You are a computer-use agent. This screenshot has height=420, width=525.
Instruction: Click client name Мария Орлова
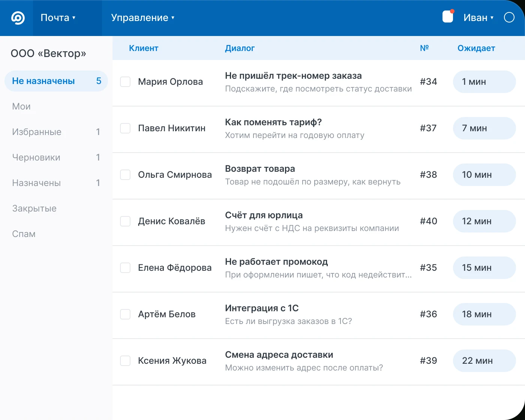tap(170, 82)
